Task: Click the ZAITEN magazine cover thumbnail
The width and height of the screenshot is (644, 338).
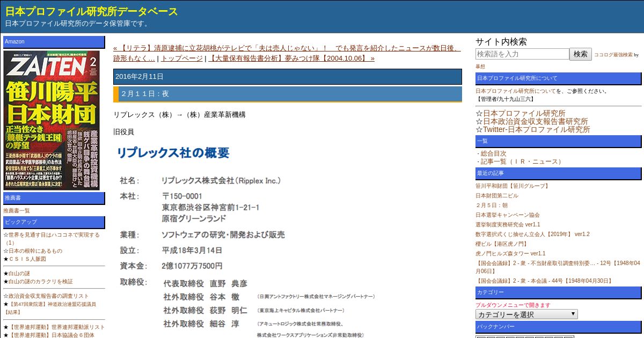Action: pyautogui.click(x=52, y=120)
